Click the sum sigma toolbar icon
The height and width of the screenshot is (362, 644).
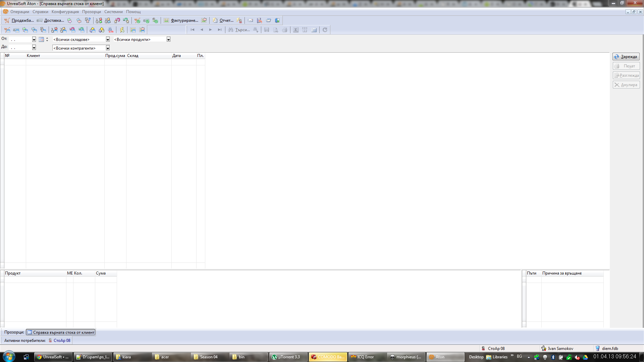[x=296, y=30]
